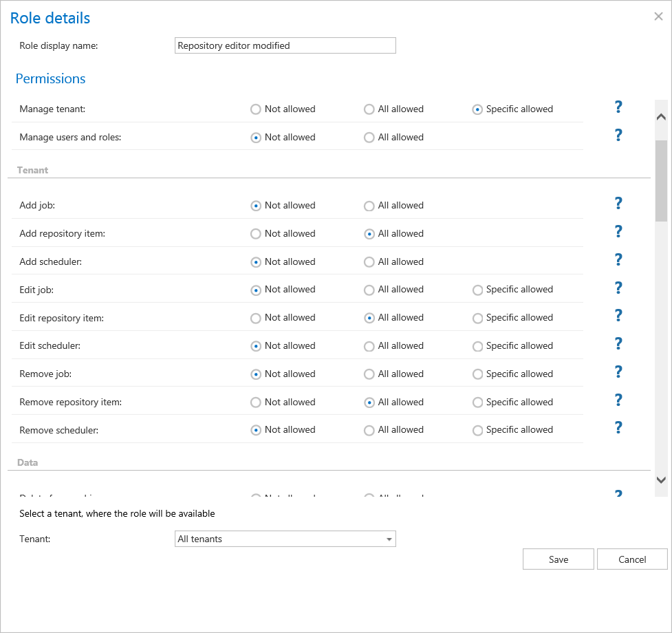Viewport: 672px width, 633px height.
Task: Open help for Remove scheduler row
Action: pos(618,428)
